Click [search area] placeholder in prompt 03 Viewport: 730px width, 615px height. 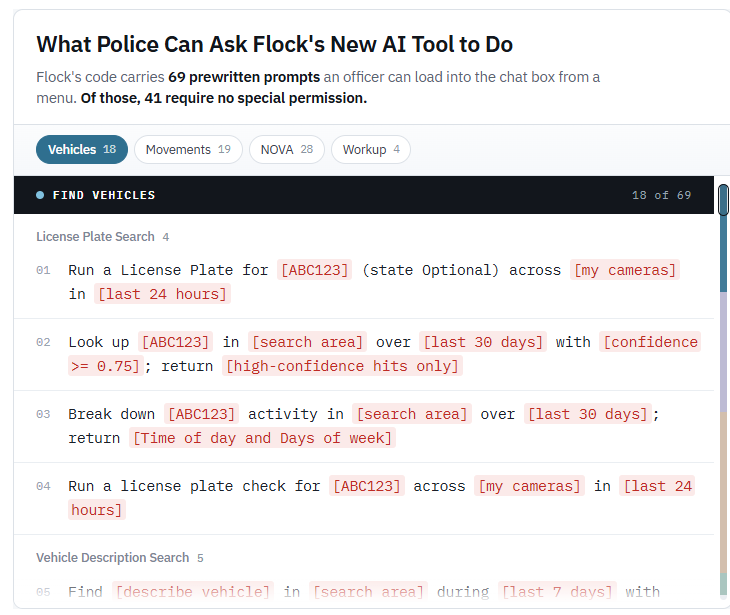[412, 414]
